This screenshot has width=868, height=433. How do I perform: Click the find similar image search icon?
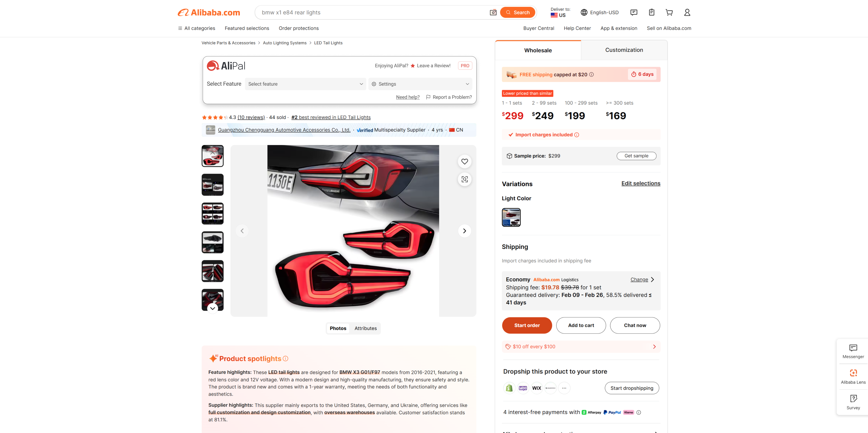pos(464,179)
